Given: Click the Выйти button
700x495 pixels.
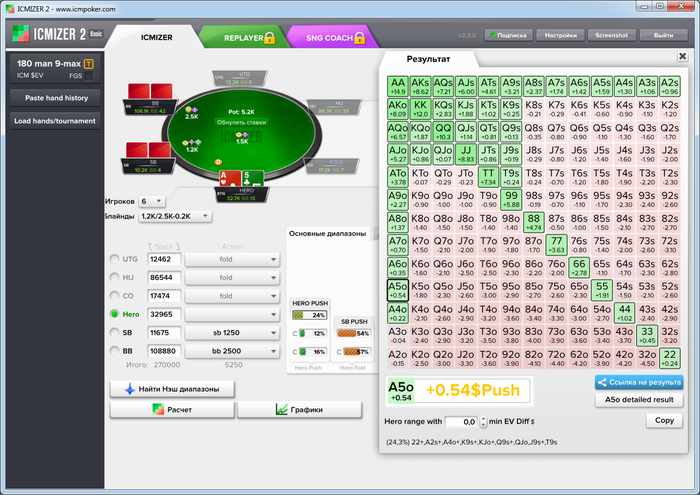Looking at the screenshot, I should (x=663, y=35).
